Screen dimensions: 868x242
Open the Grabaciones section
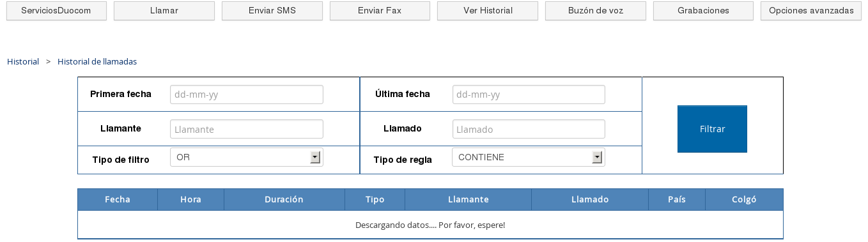(704, 11)
